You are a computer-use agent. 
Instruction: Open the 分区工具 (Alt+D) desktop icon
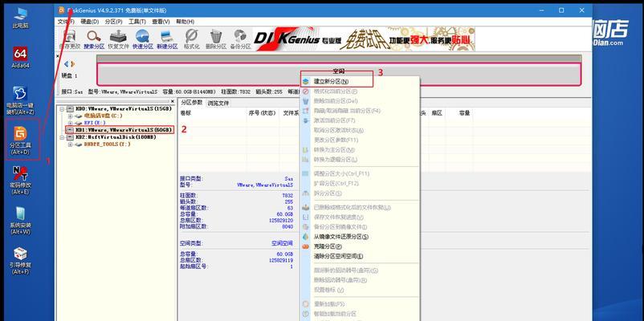coord(21,141)
